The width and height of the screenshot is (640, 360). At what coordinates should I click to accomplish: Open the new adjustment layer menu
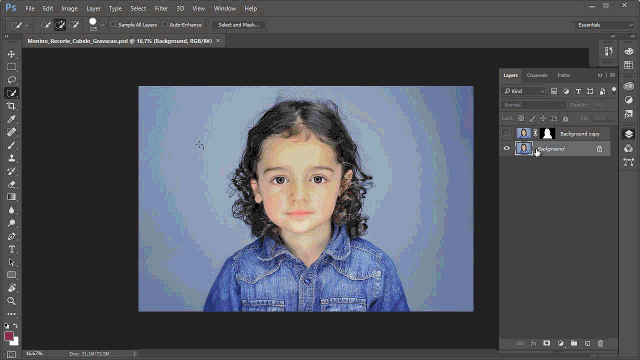click(x=560, y=344)
